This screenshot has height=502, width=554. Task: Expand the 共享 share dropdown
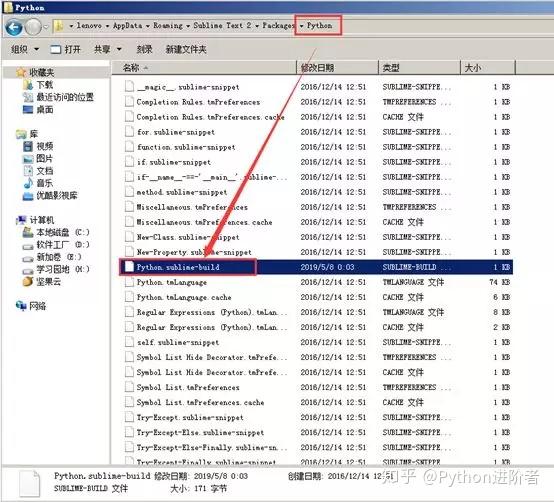coord(108,49)
